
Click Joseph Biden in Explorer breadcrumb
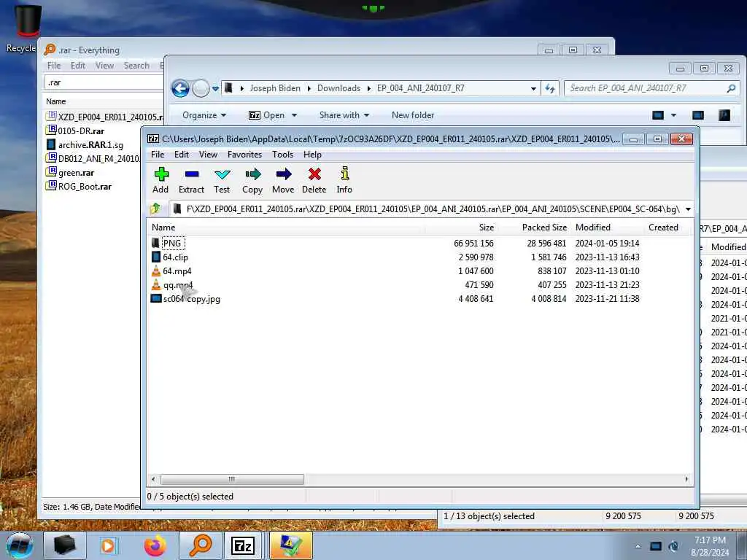click(x=275, y=88)
